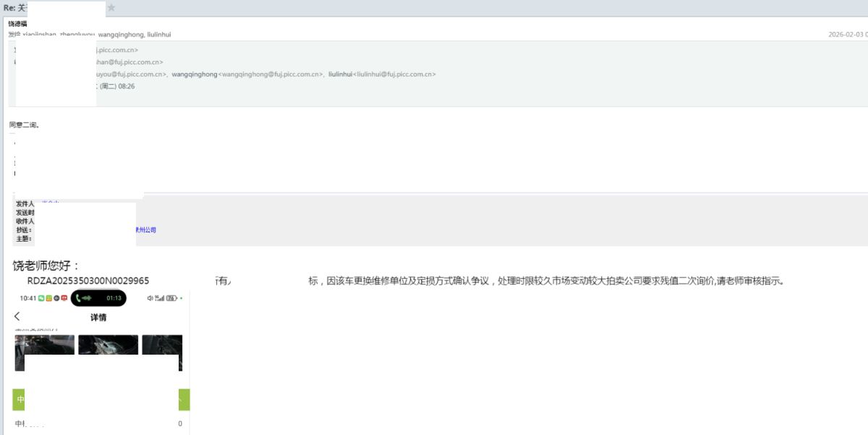Click the green WeChat status icon
The width and height of the screenshot is (868, 435).
[42, 298]
